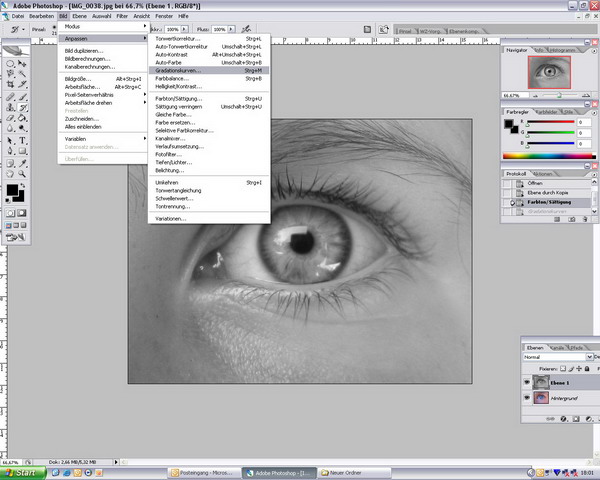Open Navigator panel options menu
Viewport: 600px width, 480px height.
point(594,51)
